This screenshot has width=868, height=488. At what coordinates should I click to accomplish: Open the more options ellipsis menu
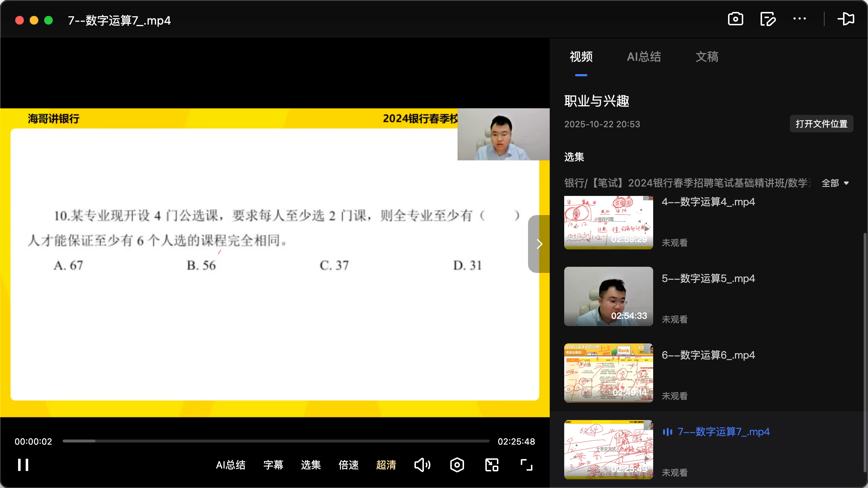coord(799,19)
